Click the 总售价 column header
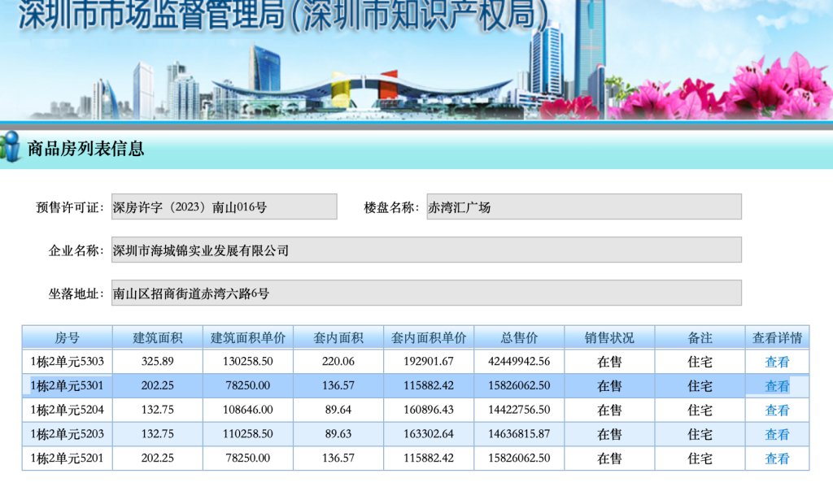 click(x=519, y=337)
